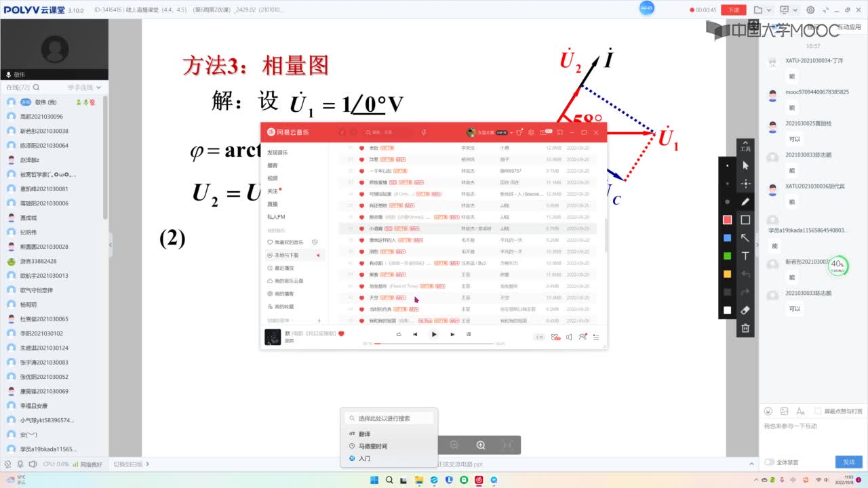Select the pencil drawing tool
The width and height of the screenshot is (868, 488).
point(745,201)
